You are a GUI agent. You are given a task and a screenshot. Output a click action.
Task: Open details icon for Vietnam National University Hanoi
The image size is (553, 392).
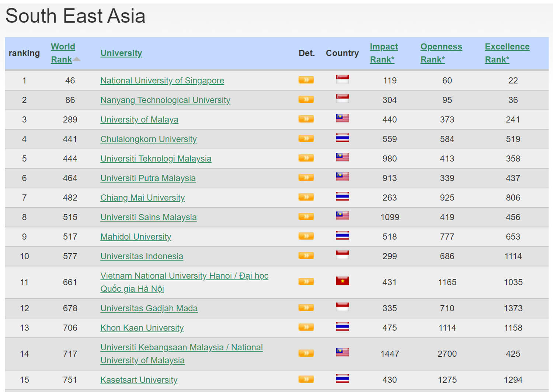[x=306, y=282]
